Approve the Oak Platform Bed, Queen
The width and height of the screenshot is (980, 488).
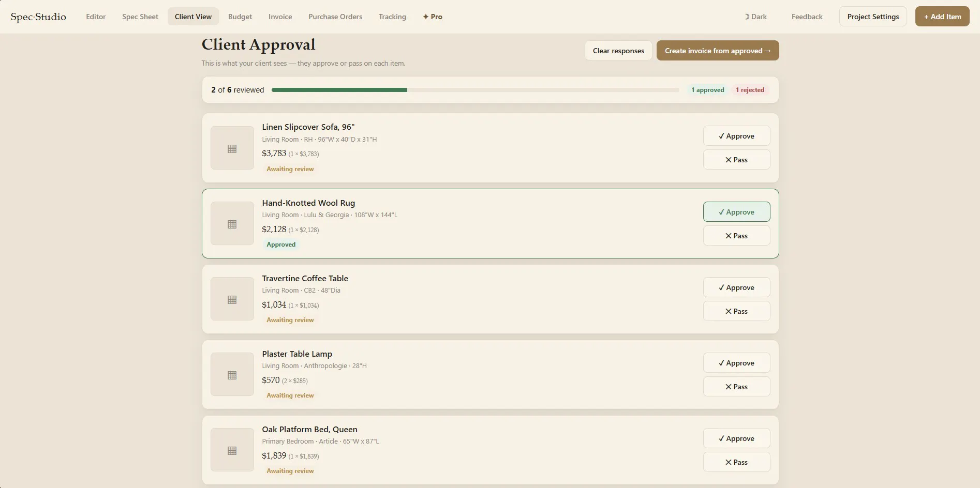(x=736, y=438)
